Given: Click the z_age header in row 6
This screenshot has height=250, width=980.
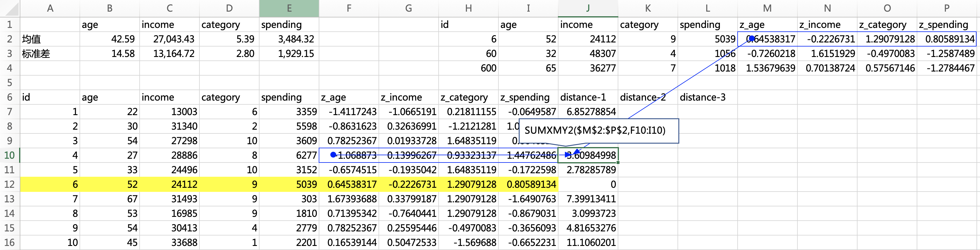Looking at the screenshot, I should [x=349, y=97].
